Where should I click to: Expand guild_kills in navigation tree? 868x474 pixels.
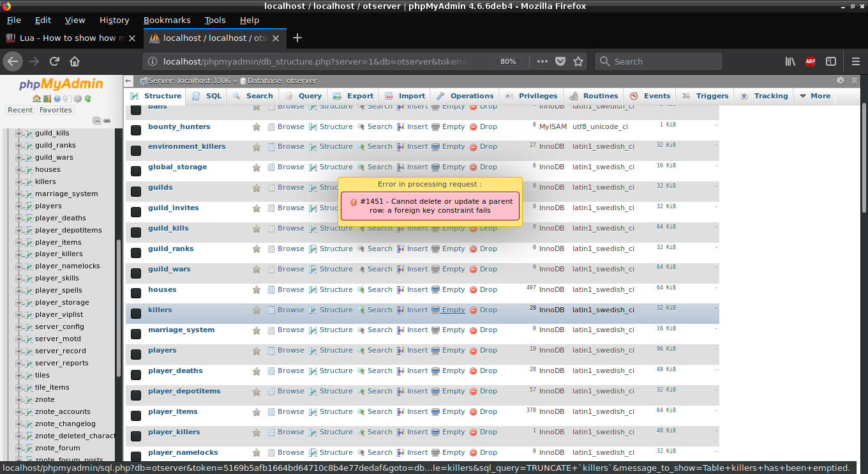click(19, 133)
